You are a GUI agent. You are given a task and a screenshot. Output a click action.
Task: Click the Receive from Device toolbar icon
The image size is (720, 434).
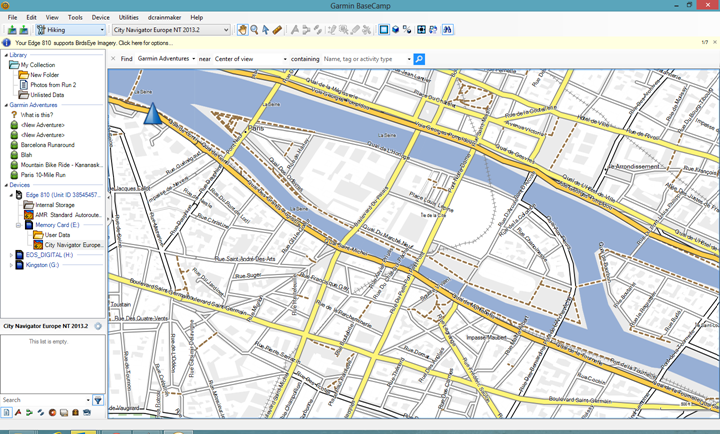click(x=23, y=30)
